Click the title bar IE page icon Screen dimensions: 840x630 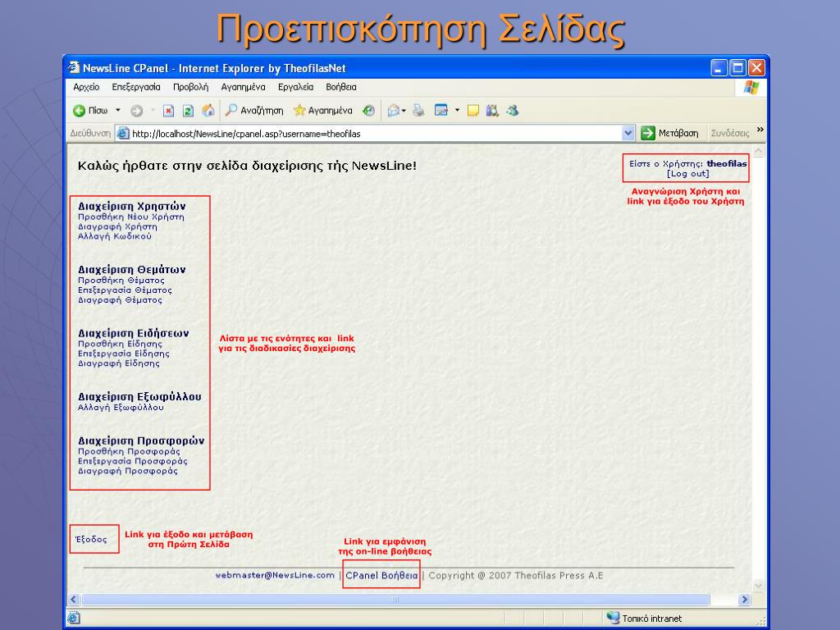tap(73, 67)
